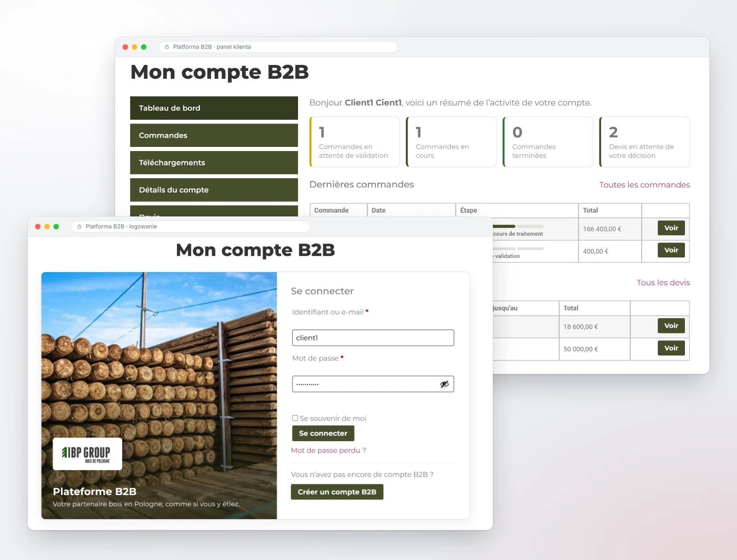Screen dimensions: 737x560
Task: Close the logowanie window via red dot
Action: 38,227
